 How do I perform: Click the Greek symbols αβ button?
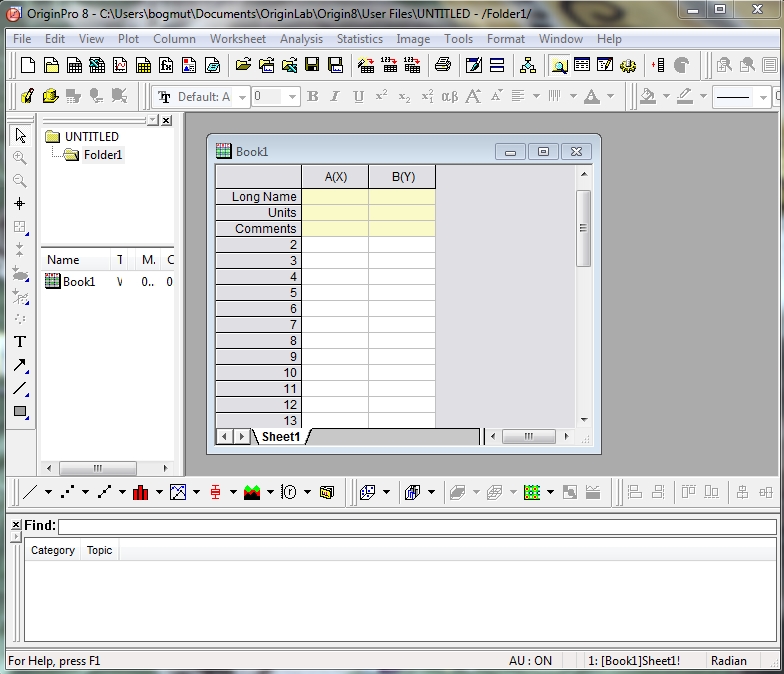click(450, 96)
